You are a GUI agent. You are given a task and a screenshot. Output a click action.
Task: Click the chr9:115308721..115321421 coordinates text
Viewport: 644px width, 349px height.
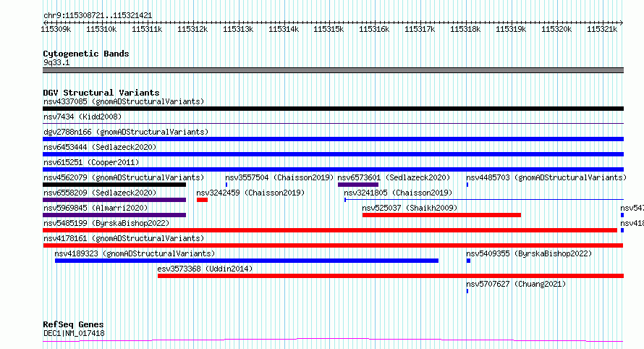98,15
